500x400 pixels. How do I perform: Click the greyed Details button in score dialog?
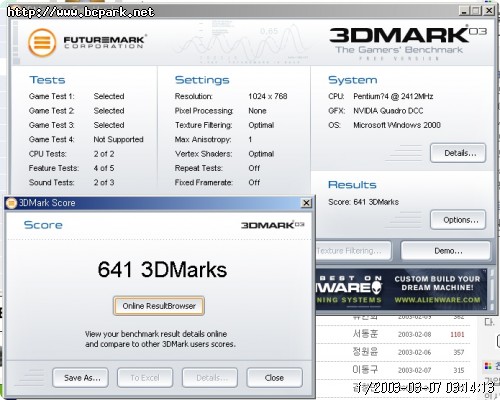coord(210,378)
